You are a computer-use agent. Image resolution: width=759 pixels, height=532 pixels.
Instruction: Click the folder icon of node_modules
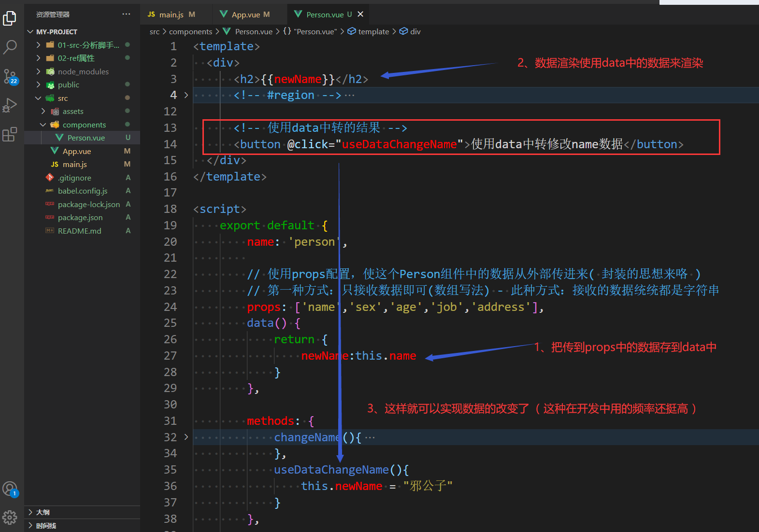tap(50, 71)
